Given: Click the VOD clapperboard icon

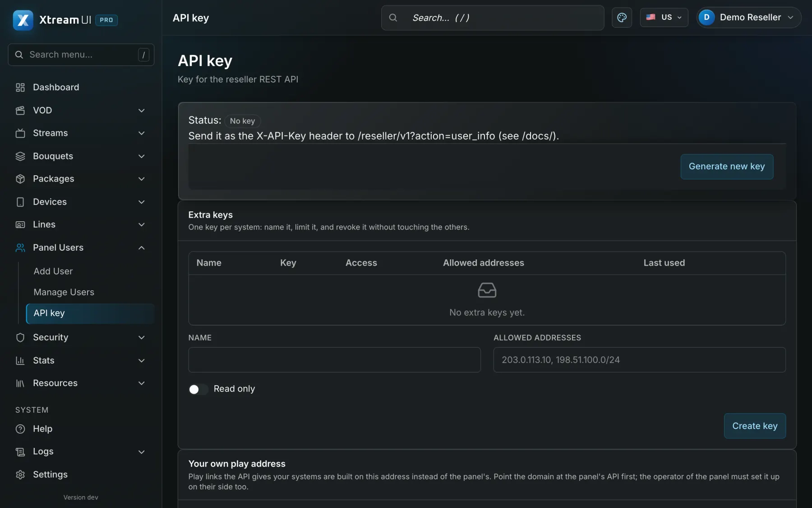Looking at the screenshot, I should (20, 110).
